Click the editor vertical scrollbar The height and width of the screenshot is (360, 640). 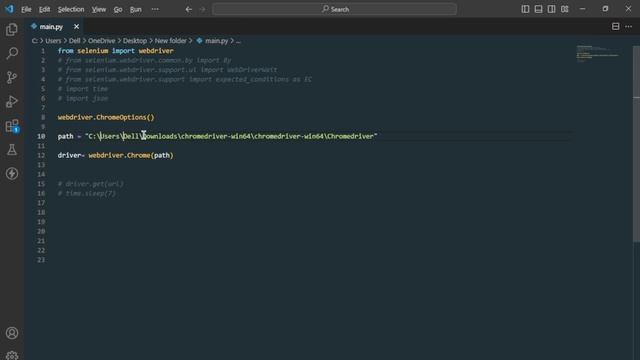point(636,143)
